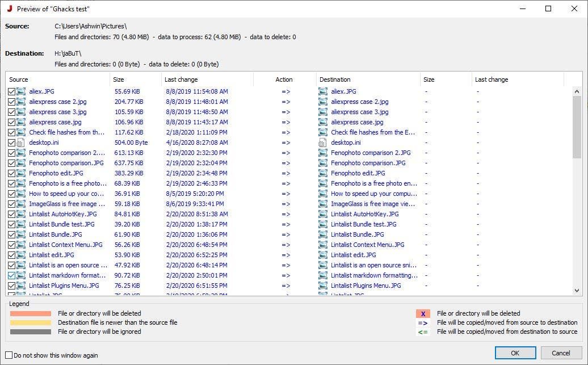The height and width of the screenshot is (365, 588).
Task: Click the vertical scrollbar thumb
Action: pyautogui.click(x=577, y=127)
